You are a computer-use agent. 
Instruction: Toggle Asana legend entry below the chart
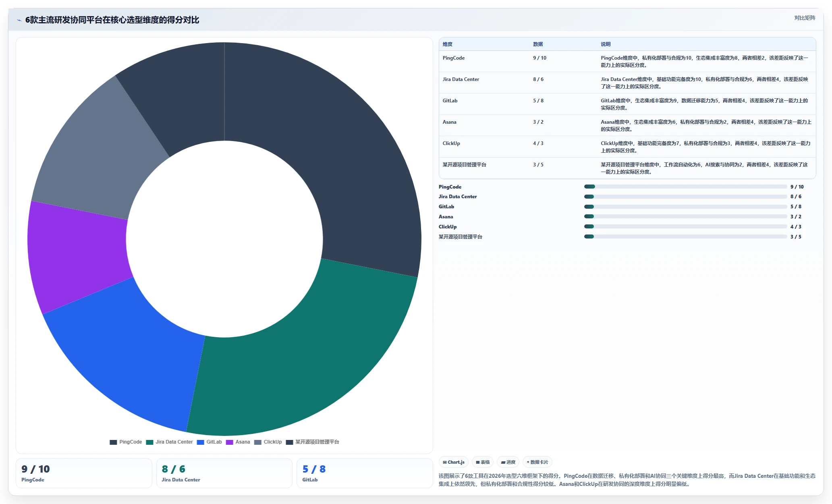tap(238, 442)
